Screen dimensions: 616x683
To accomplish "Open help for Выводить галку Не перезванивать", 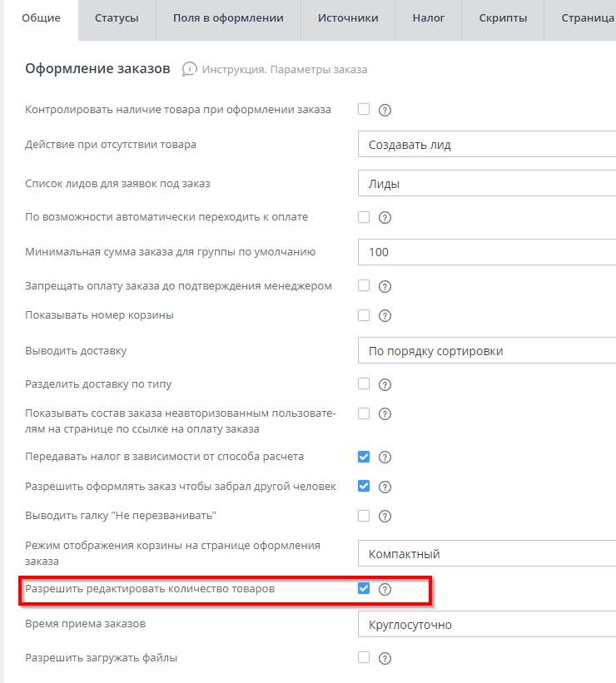I will tap(385, 516).
